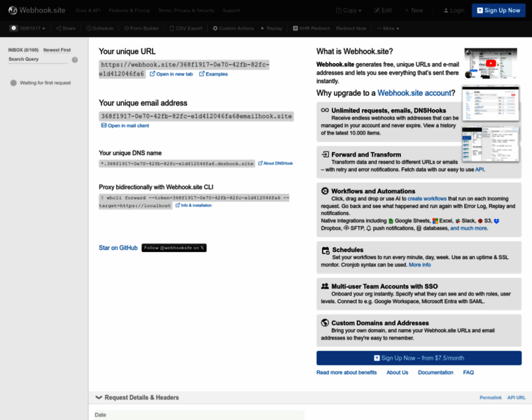Screen dimensions: 532x420
Task: Click the Sign Up Now button
Action: (498, 10)
